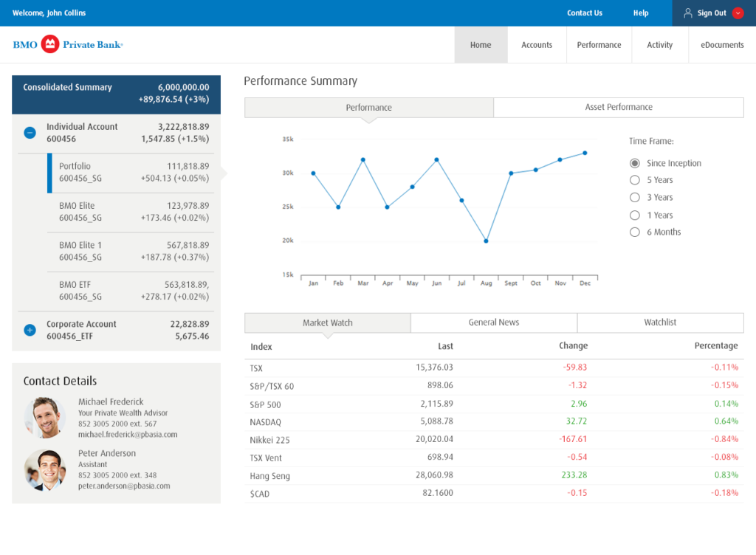Click Peter Anderson's profile photo
The image size is (756, 555).
(45, 470)
